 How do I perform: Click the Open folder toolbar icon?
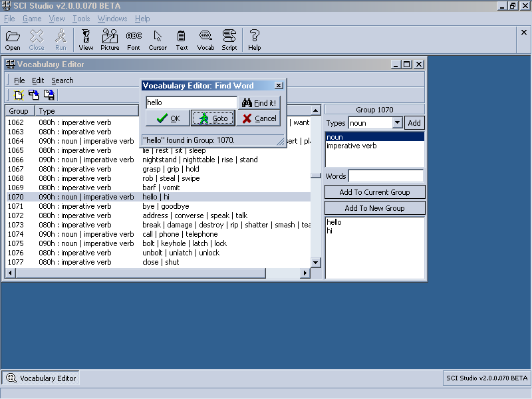(x=13, y=40)
